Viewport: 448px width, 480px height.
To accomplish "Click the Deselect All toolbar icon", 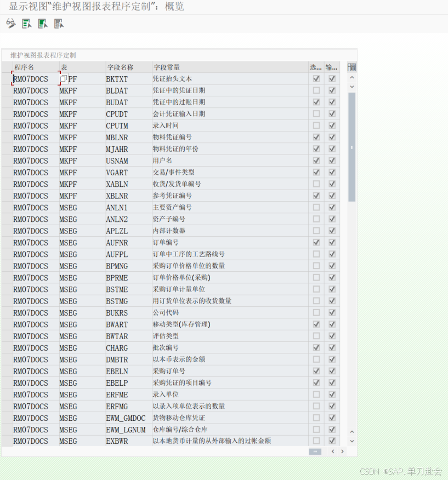I will (59, 24).
